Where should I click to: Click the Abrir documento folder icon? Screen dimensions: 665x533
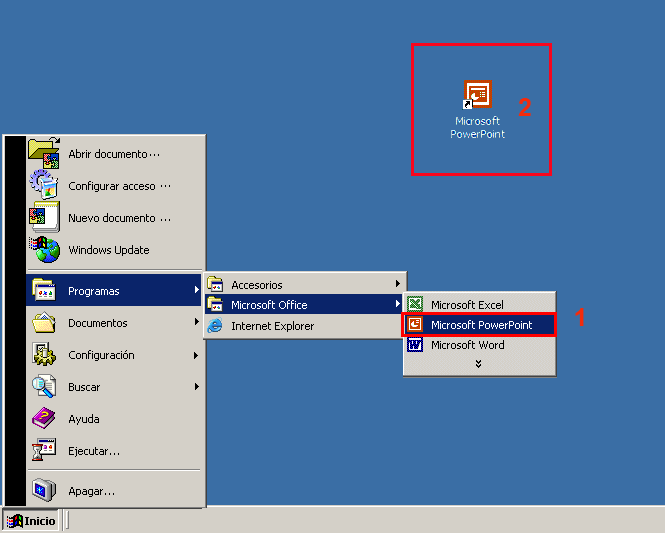45,153
